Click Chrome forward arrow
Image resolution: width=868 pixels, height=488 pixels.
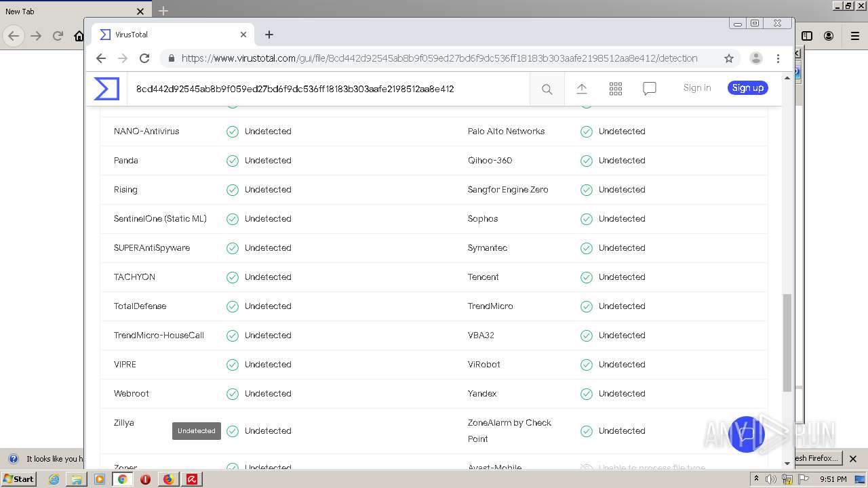(x=123, y=58)
